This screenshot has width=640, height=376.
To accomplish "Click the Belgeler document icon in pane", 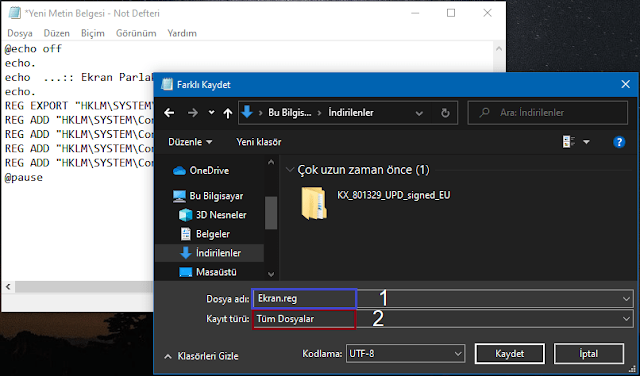I will (186, 234).
